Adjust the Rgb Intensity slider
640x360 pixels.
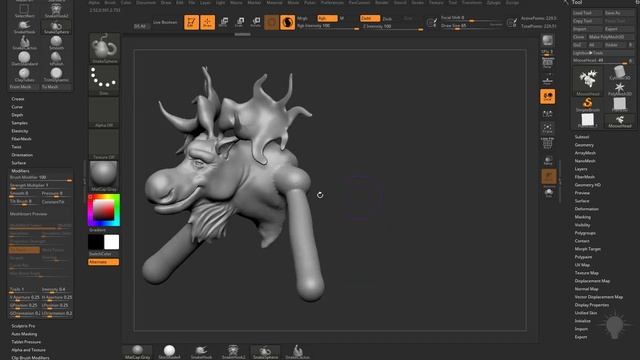328,27
